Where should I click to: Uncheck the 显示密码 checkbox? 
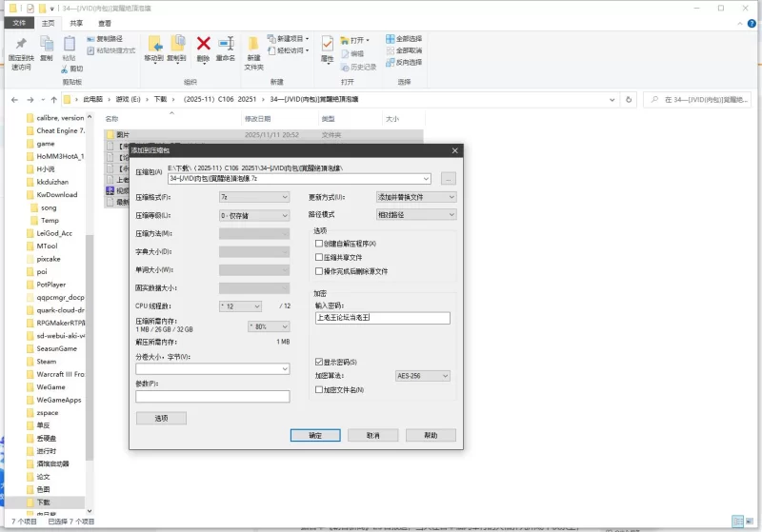click(319, 362)
